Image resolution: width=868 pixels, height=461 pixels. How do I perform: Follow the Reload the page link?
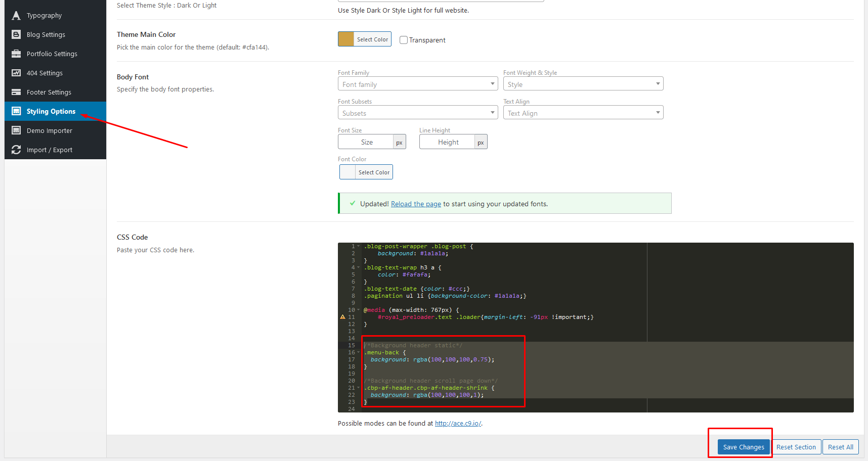coord(416,204)
